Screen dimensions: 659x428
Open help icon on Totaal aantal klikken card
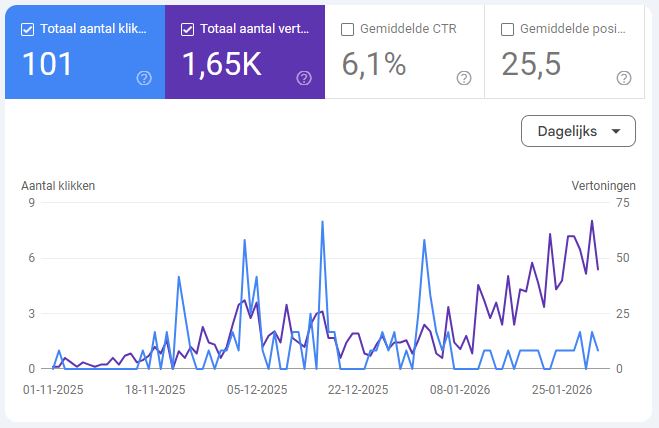pyautogui.click(x=144, y=78)
